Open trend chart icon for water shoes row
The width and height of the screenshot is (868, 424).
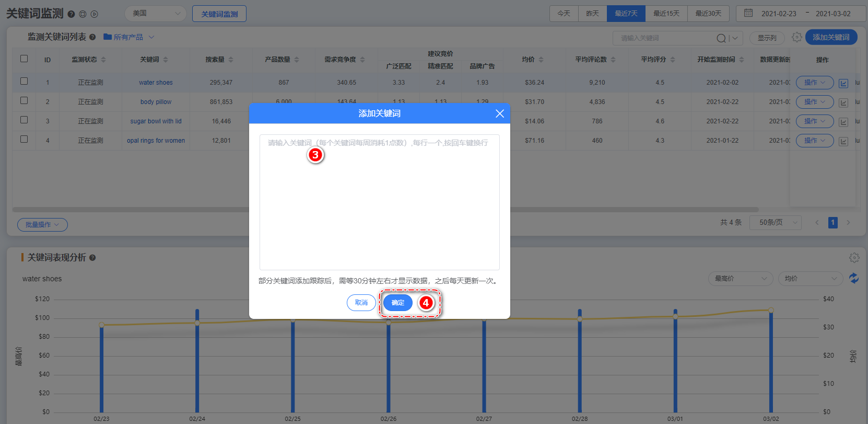[x=843, y=83]
